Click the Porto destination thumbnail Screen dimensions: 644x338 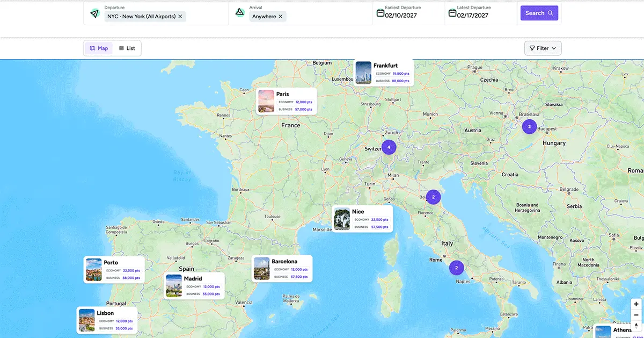coord(93,270)
